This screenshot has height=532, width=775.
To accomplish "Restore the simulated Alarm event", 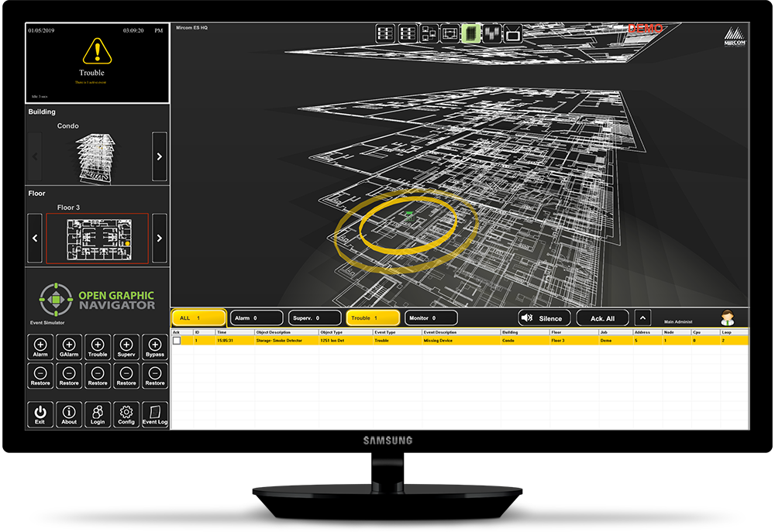I will click(x=40, y=376).
